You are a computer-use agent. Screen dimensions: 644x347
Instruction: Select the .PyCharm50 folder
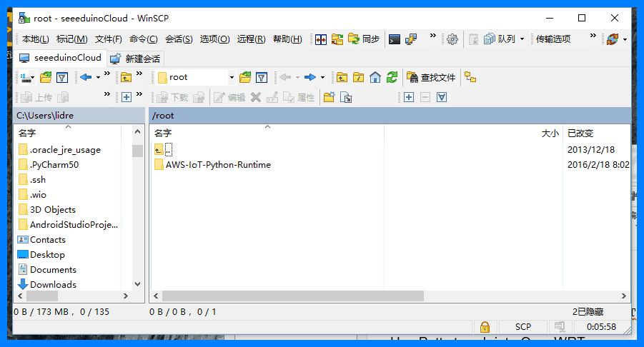click(49, 165)
